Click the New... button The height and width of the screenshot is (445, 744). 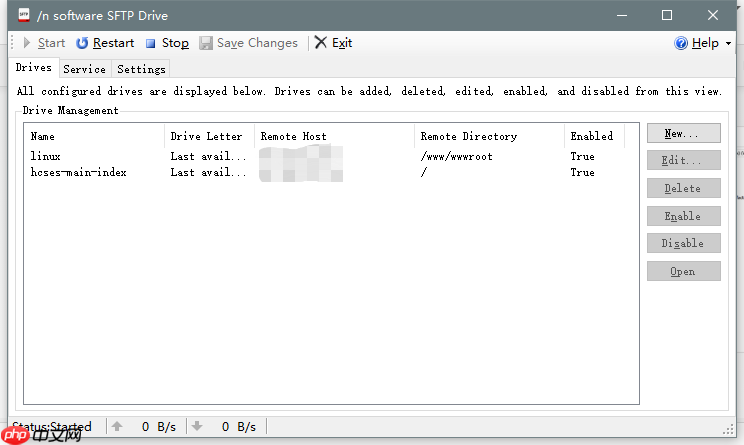click(684, 133)
